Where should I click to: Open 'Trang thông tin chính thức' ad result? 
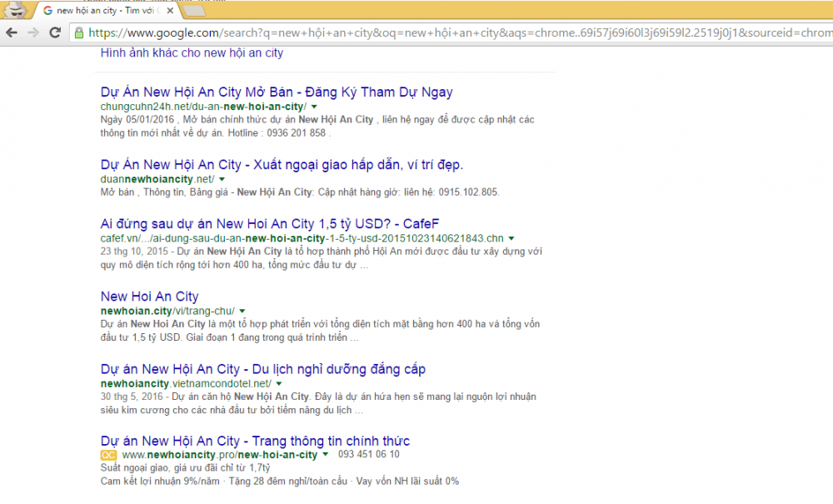pos(255,441)
